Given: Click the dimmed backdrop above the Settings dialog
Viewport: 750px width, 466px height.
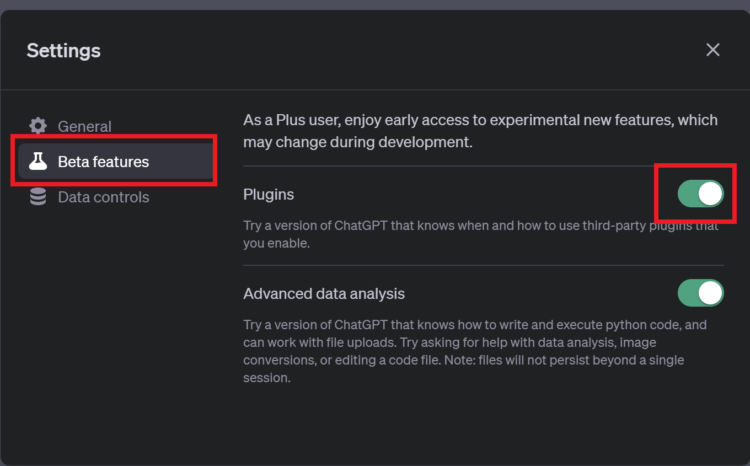Looking at the screenshot, I should tap(375, 4).
